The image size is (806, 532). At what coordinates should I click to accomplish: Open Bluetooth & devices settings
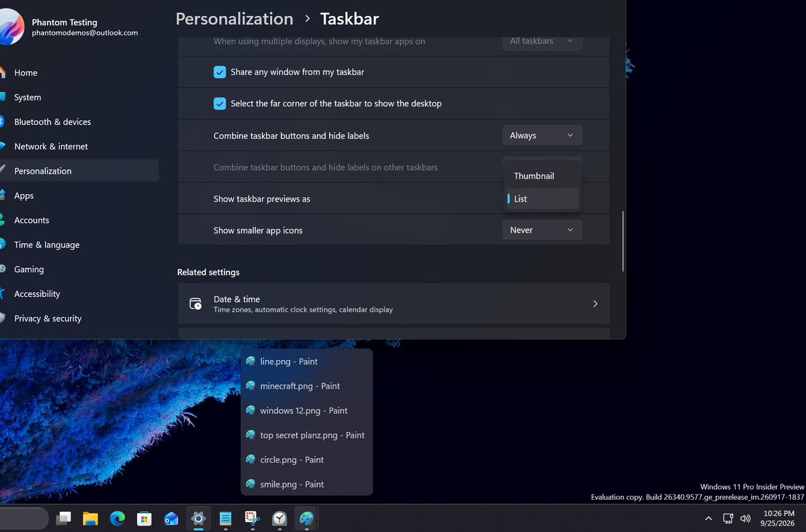pyautogui.click(x=79, y=122)
